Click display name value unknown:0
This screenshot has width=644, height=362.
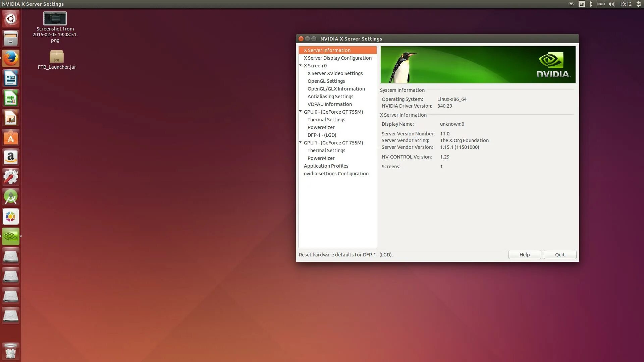point(452,124)
